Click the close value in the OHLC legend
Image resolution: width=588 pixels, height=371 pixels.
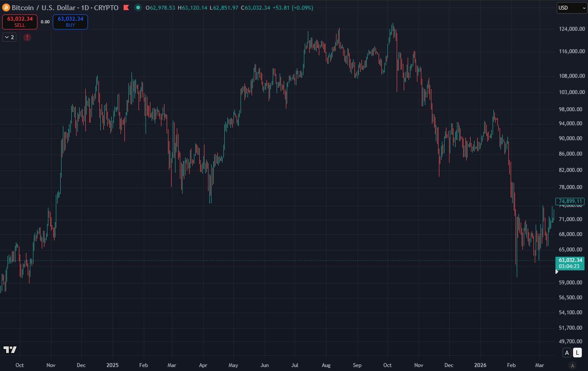pyautogui.click(x=256, y=8)
